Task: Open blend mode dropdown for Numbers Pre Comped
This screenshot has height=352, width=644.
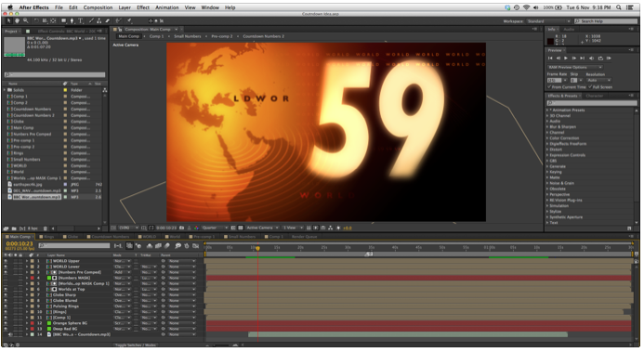Action: pos(122,272)
